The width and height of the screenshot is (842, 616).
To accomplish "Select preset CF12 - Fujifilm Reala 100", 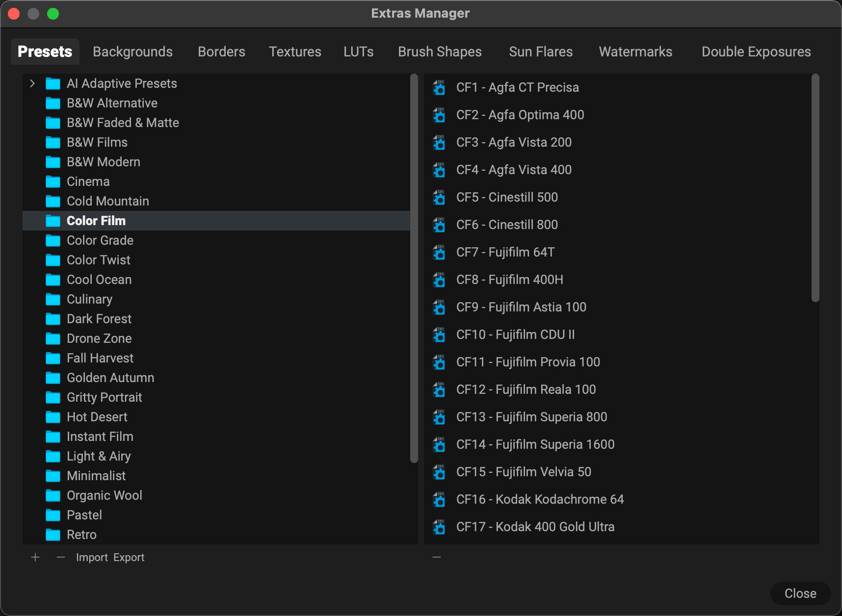I will pyautogui.click(x=618, y=389).
